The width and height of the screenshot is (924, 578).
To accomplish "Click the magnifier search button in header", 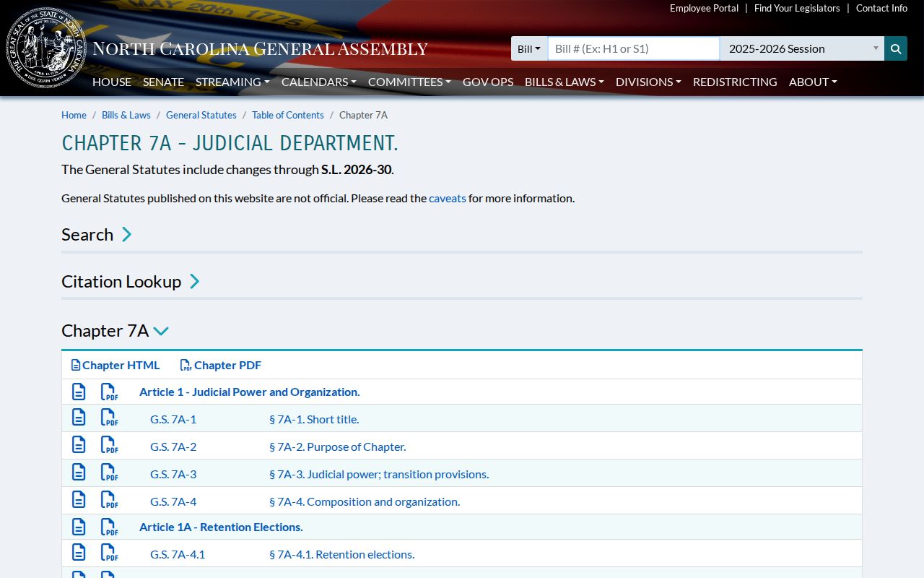I will point(895,48).
